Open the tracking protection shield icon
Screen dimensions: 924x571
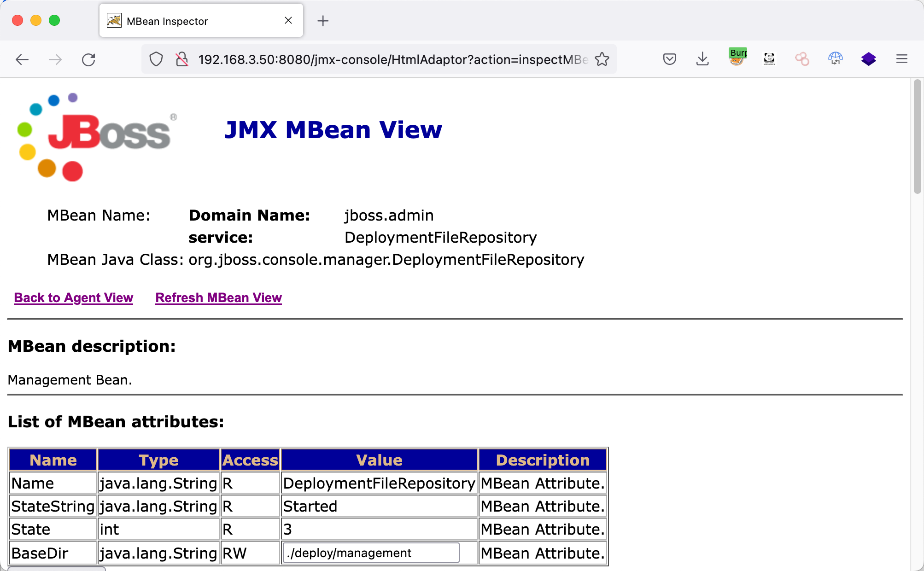pyautogui.click(x=156, y=59)
